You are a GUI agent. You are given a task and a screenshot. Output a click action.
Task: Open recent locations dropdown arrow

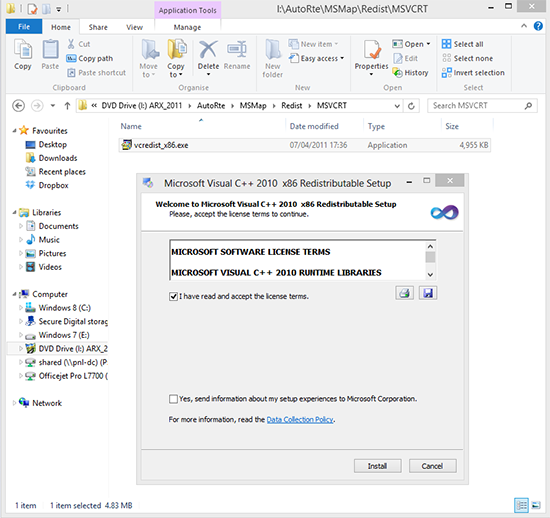53,106
